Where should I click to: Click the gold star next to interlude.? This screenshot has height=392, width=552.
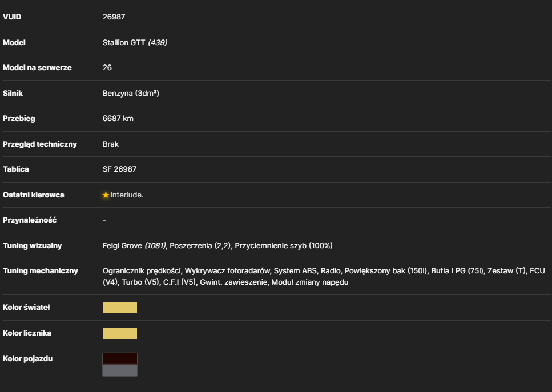[106, 195]
